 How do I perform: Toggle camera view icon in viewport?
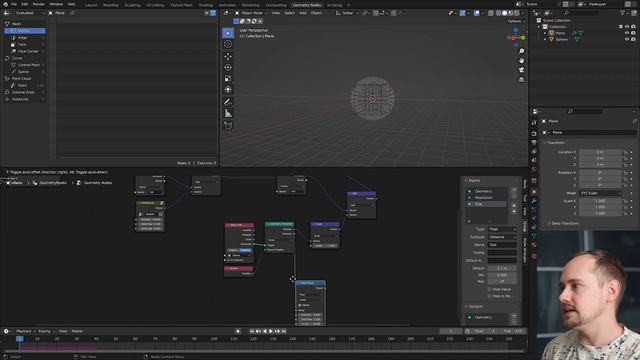pyautogui.click(x=521, y=70)
